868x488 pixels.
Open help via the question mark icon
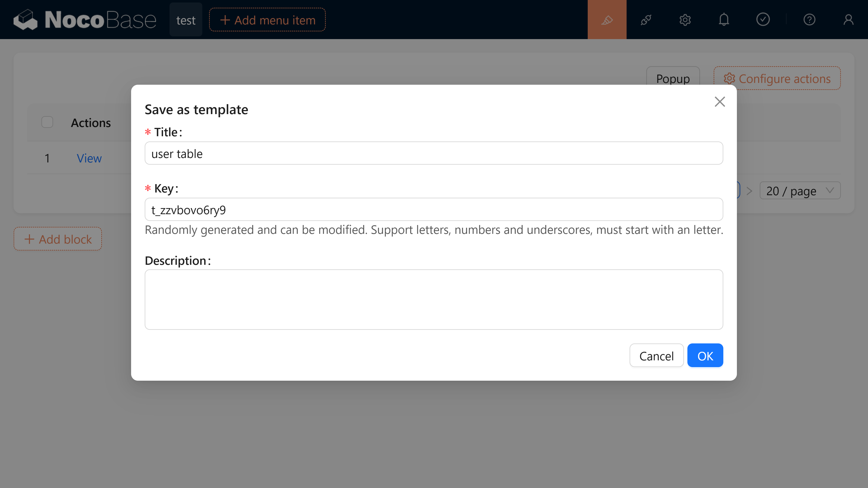[x=810, y=19]
